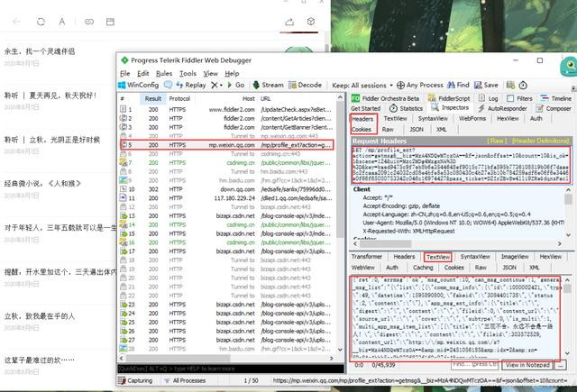Click the Replay toolbar button
Image resolution: width=577 pixels, height=392 pixels.
coord(191,85)
